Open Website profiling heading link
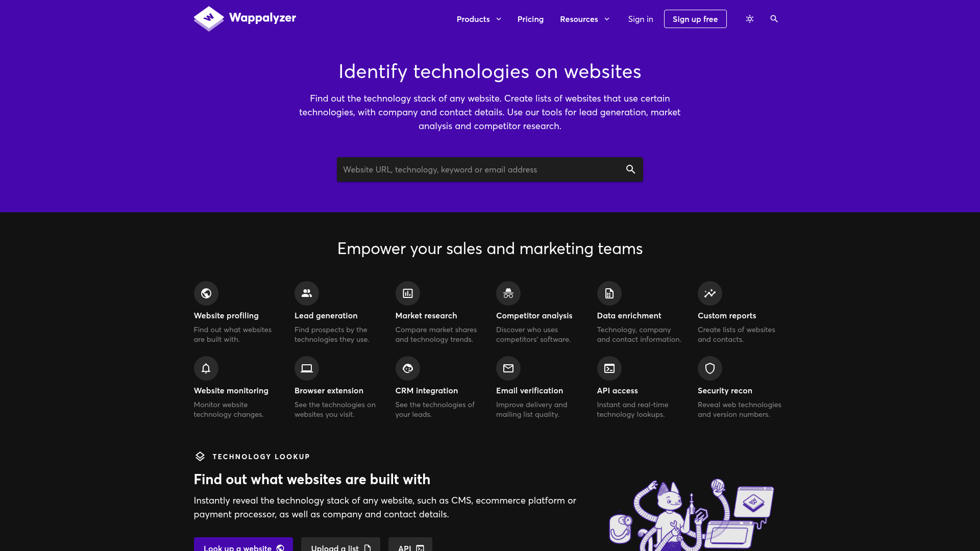The height and width of the screenshot is (551, 980). point(226,316)
